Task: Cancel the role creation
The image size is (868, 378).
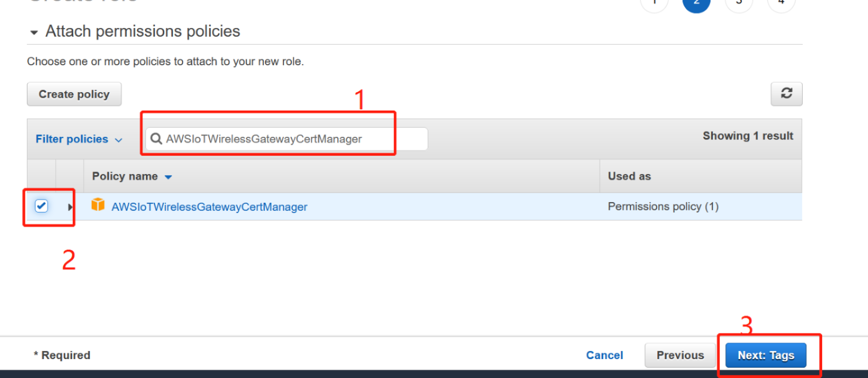Action: 605,355
